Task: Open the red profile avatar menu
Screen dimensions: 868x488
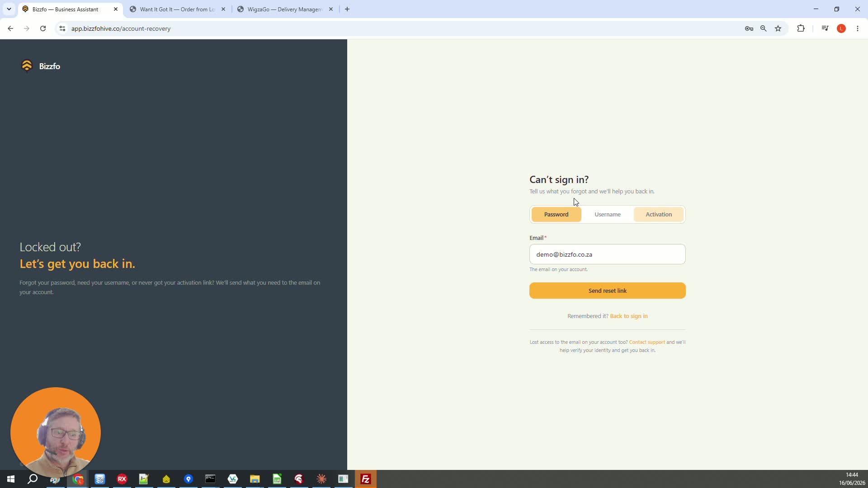Action: [x=841, y=28]
